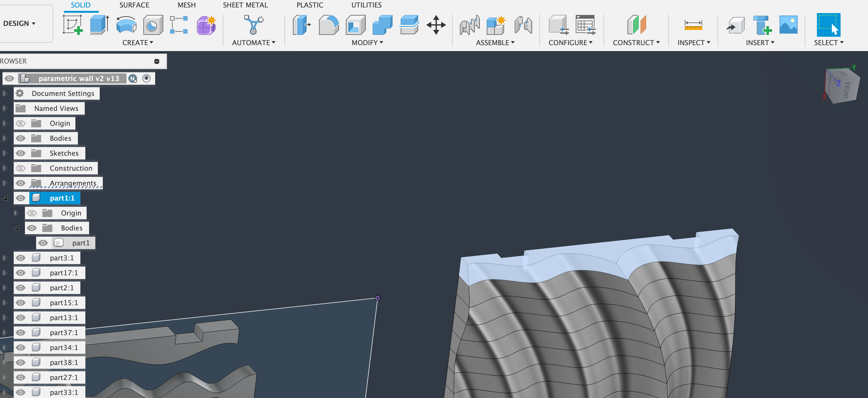Activate the Shell tool

(355, 25)
